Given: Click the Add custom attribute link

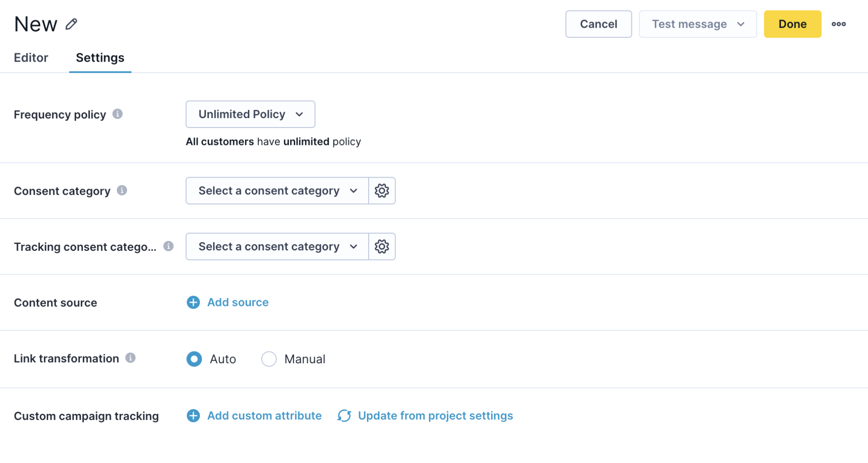Looking at the screenshot, I should click(264, 415).
